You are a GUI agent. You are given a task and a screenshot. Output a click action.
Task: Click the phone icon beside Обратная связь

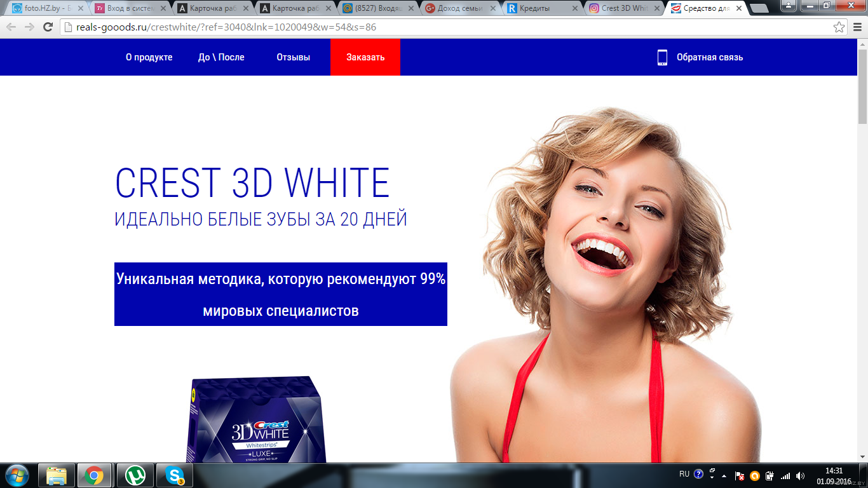[662, 57]
